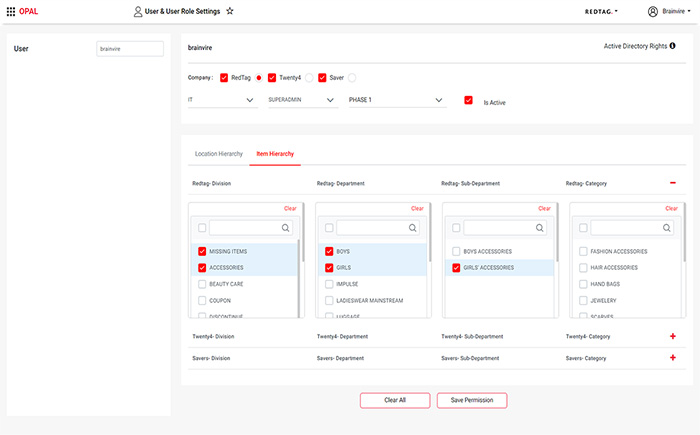Clear the Redtag Department selection
This screenshot has width=700, height=435.
(417, 209)
